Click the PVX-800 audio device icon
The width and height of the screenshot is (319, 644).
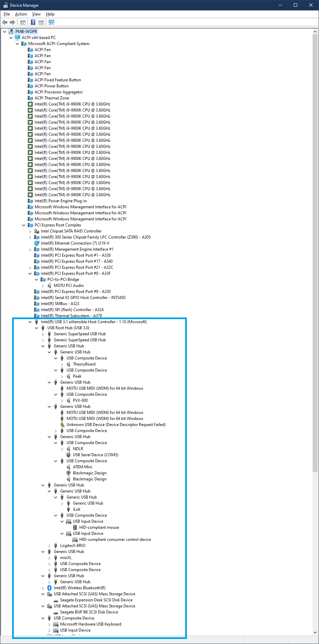pos(69,400)
